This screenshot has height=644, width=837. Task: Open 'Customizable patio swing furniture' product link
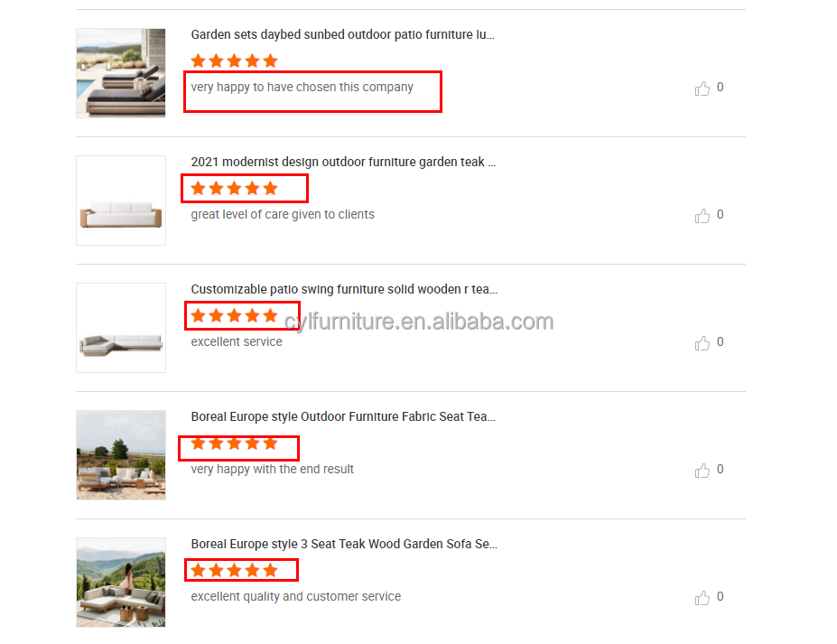(x=344, y=289)
